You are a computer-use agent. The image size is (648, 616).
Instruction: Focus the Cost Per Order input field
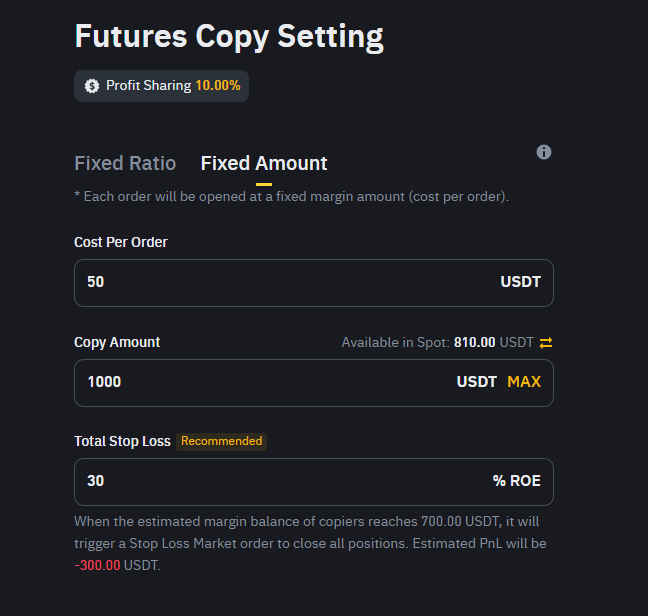[280, 282]
